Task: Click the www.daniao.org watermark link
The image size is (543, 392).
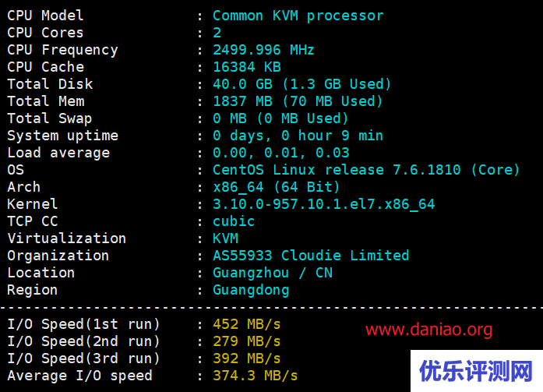Action: (x=428, y=330)
